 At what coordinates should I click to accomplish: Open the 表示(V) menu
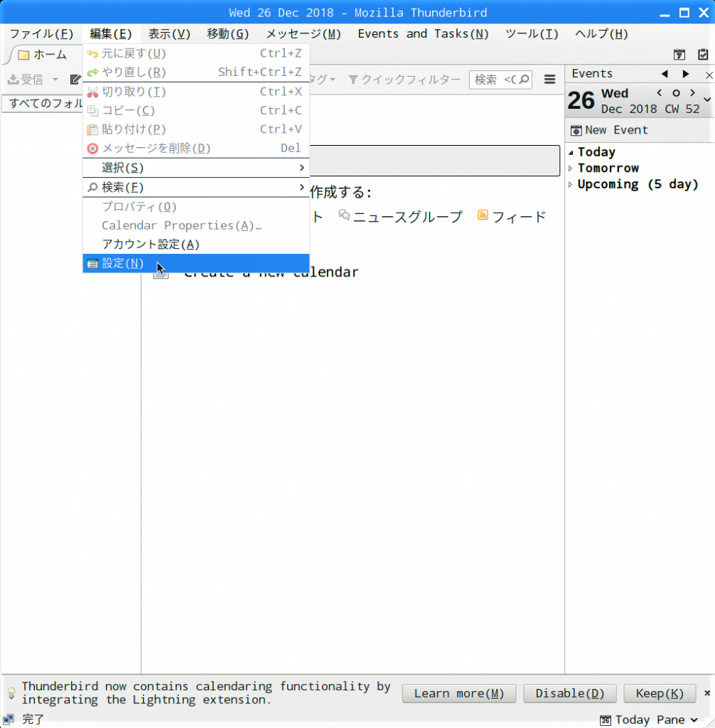pos(169,34)
